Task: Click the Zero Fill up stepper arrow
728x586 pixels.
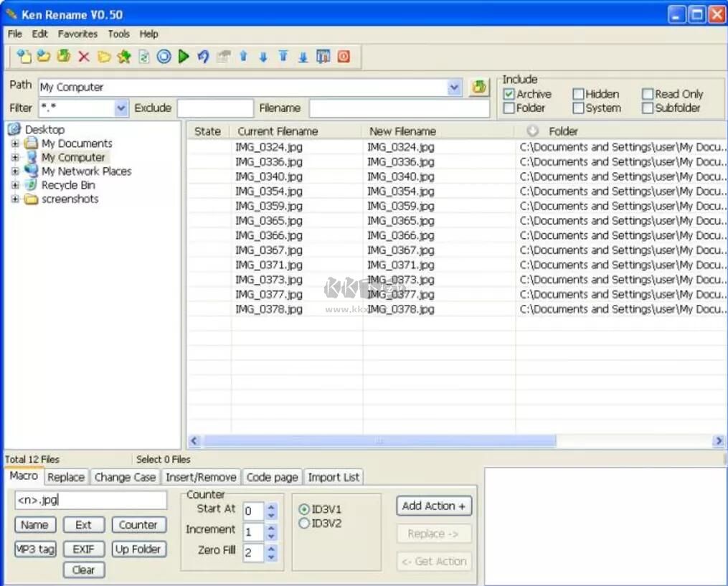Action: click(x=270, y=548)
